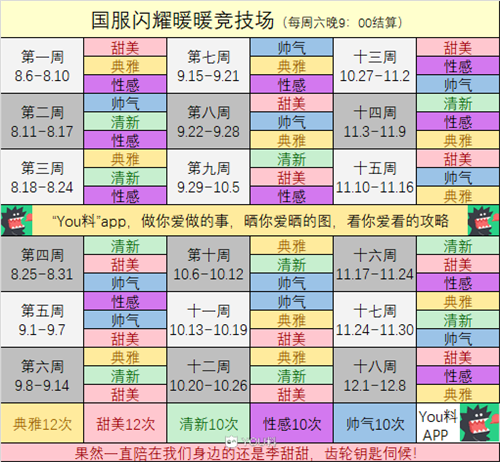Click 清新 in the 第四周 row
Image resolution: width=500 pixels, height=462 pixels.
coord(125,246)
